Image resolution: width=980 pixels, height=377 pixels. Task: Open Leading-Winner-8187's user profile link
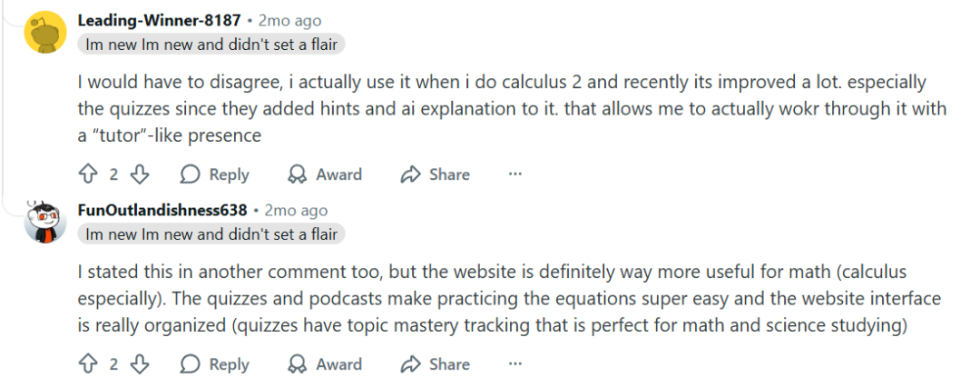(159, 20)
